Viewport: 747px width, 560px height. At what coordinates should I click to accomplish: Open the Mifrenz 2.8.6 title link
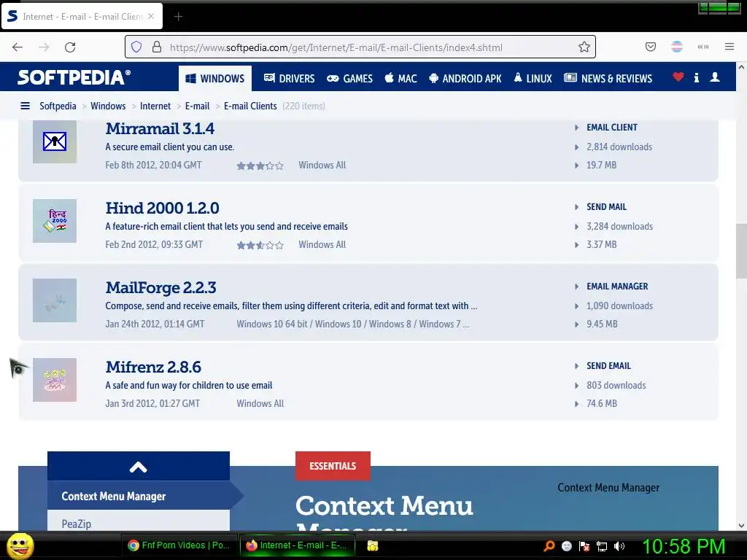153,367
